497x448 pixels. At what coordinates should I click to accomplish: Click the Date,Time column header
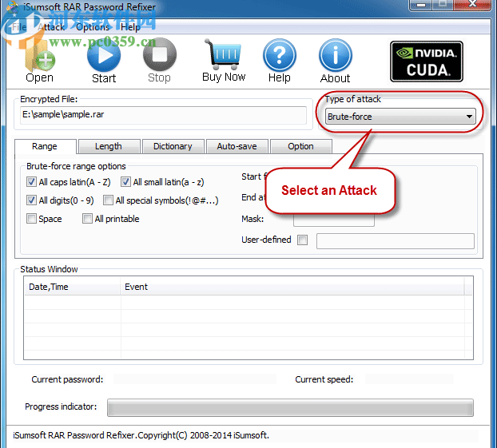coord(73,287)
